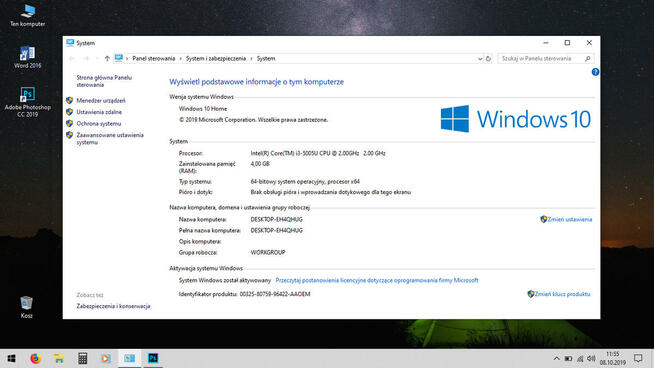Select System i zabezpieczenia breadcrumb
Screen dimensions: 654x368
(216, 58)
